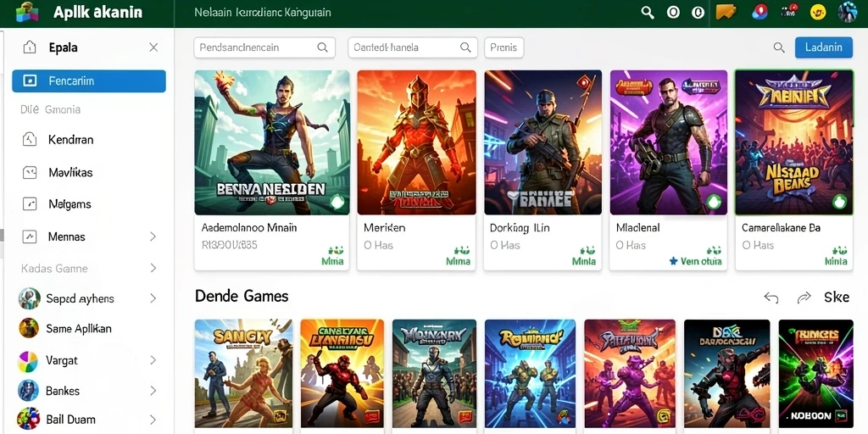The width and height of the screenshot is (868, 434).
Task: Expand the Bankes chevron
Action: click(x=153, y=391)
